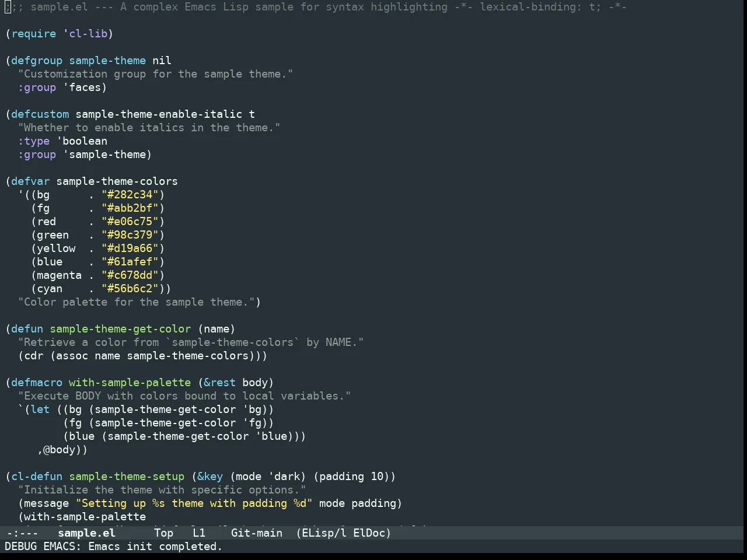Place cursor on defcustom keyword
747x560 pixels.
pos(40,114)
